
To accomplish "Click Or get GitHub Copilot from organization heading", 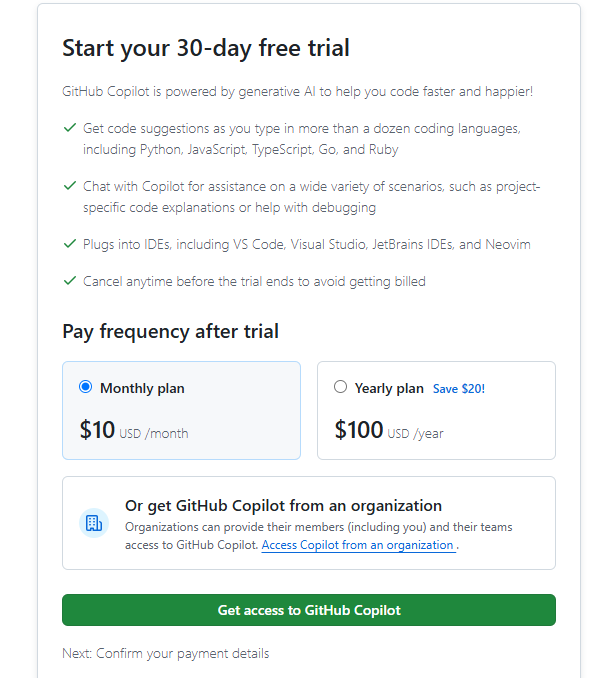I will coord(283,505).
